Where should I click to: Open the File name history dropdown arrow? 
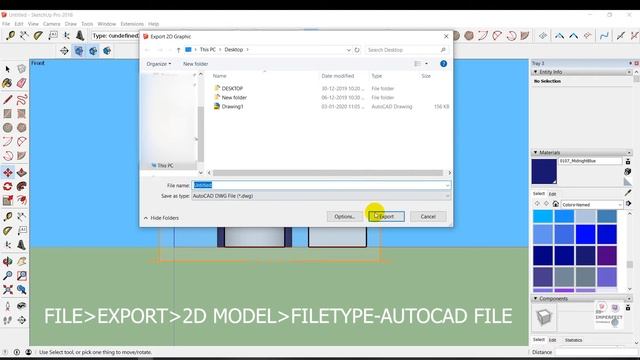pyautogui.click(x=447, y=185)
